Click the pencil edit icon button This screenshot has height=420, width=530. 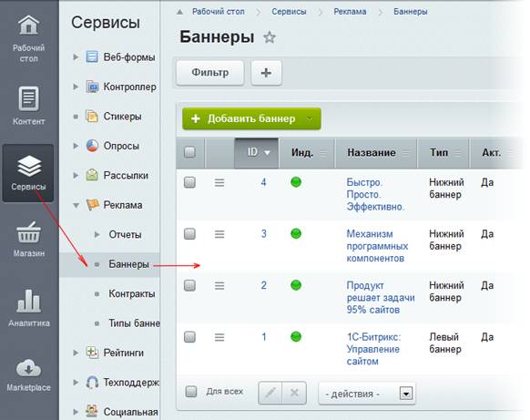(x=270, y=393)
